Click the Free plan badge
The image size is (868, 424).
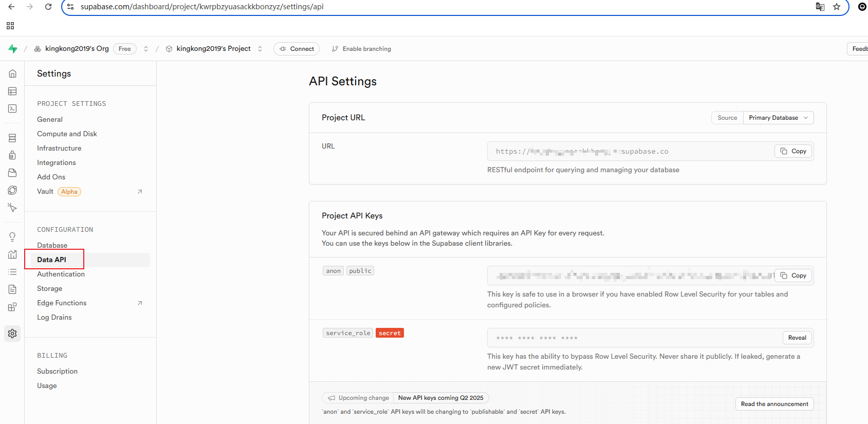(124, 49)
